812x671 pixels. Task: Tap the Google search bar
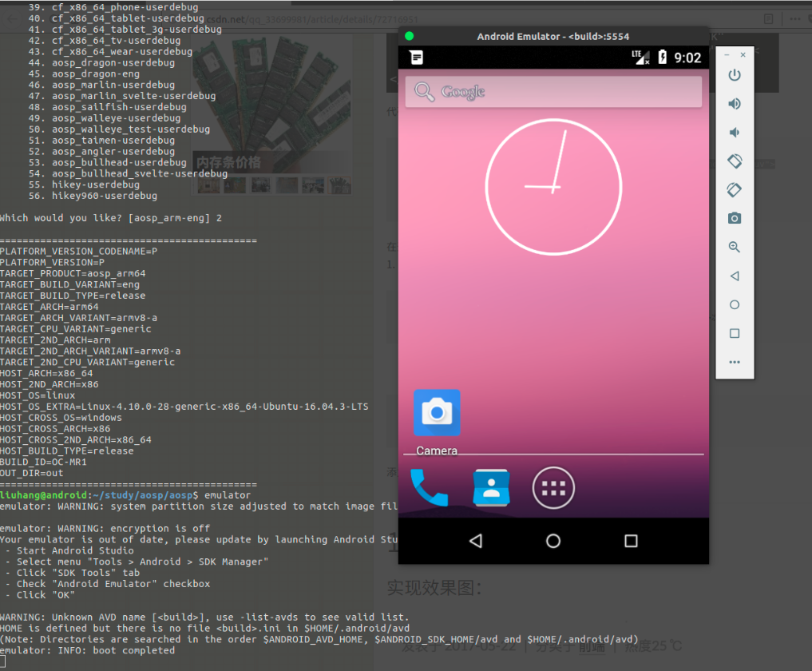(x=553, y=91)
